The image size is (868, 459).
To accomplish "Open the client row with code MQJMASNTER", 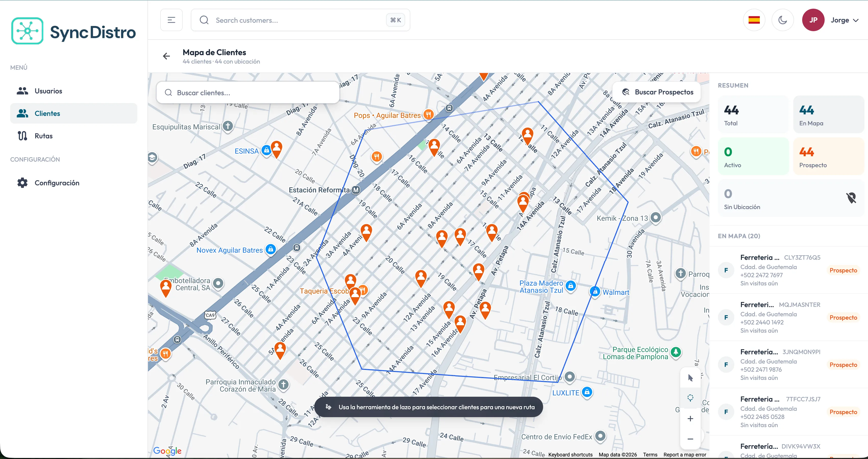I will click(x=788, y=317).
